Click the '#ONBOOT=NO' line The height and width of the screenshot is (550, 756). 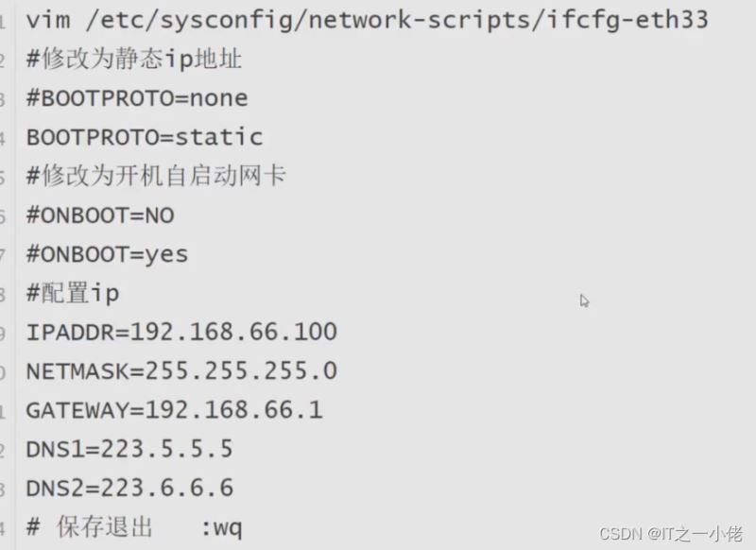(100, 215)
